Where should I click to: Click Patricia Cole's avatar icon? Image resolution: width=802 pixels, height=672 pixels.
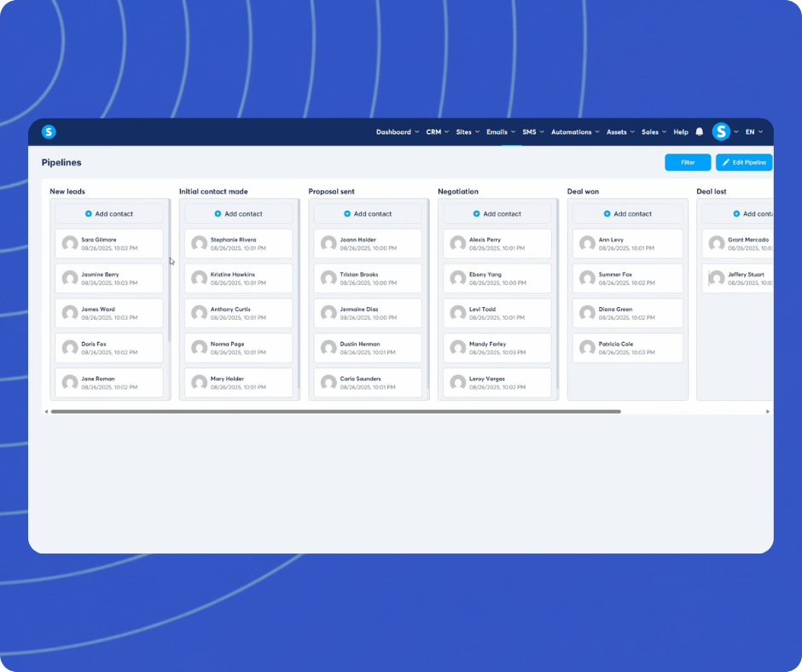pos(587,348)
